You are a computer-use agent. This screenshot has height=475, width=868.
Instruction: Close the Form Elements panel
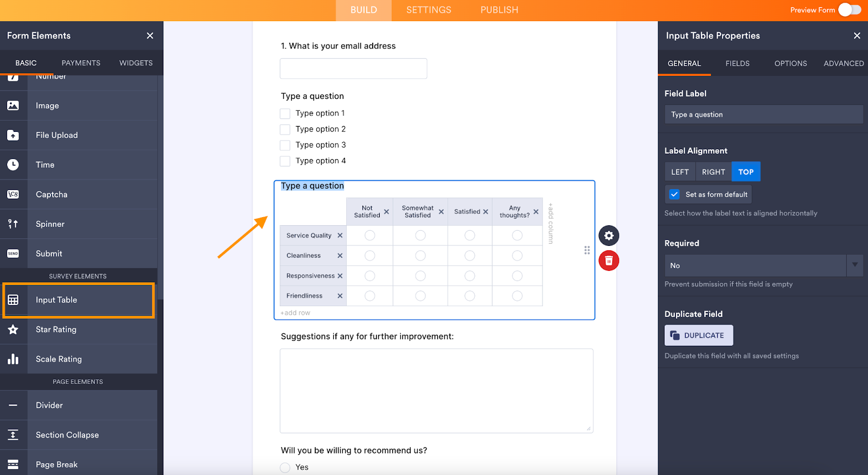(x=150, y=36)
